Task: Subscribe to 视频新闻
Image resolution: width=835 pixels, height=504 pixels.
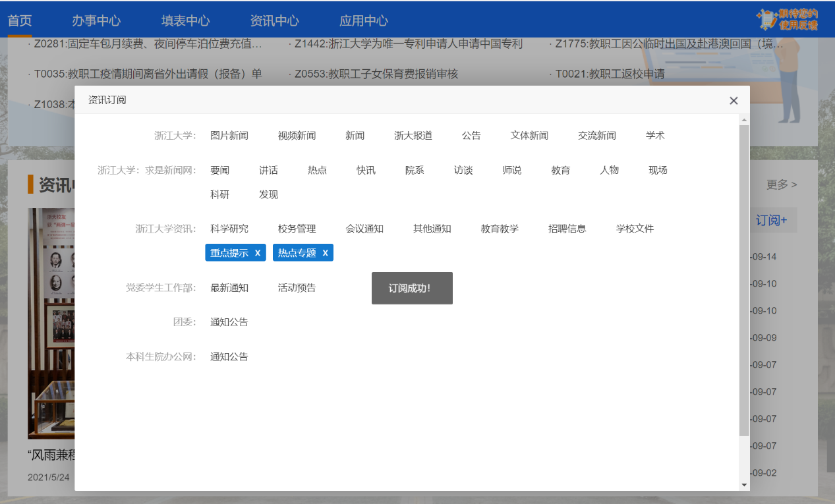Action: click(x=297, y=136)
